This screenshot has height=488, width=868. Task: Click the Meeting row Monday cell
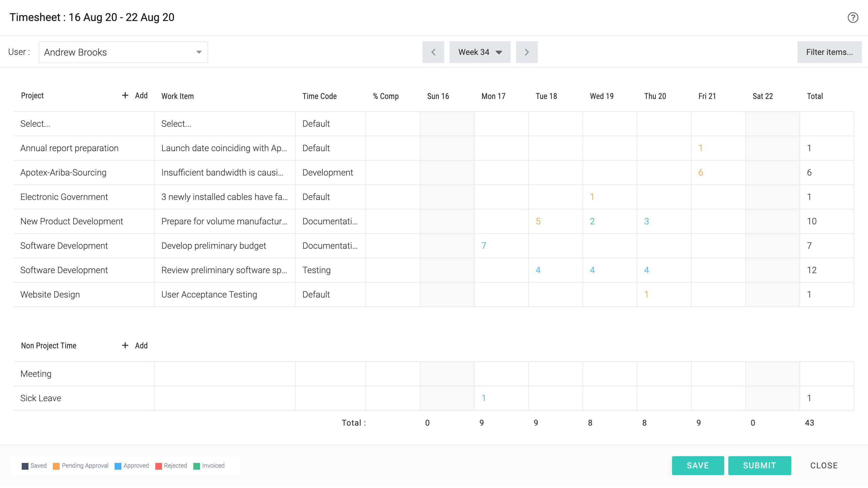pos(501,374)
